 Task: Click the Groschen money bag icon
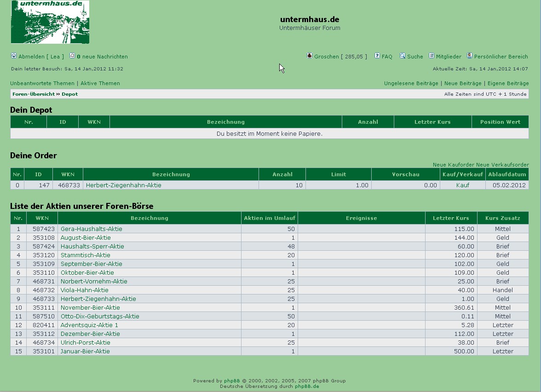coord(310,56)
